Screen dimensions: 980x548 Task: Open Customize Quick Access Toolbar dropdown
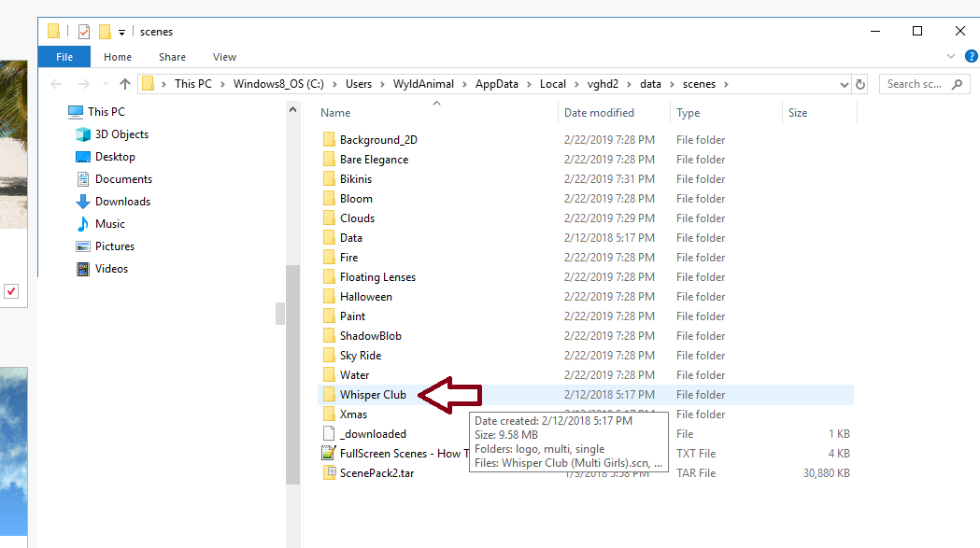tap(122, 33)
